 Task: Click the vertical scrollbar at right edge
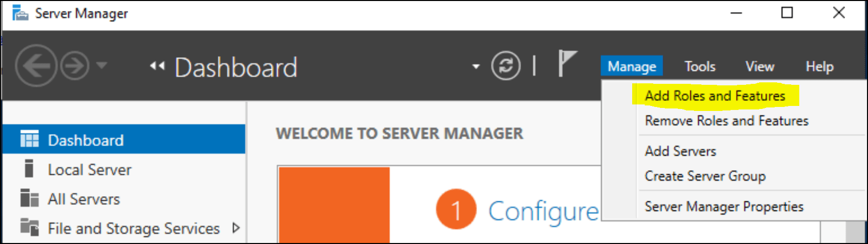point(855,231)
